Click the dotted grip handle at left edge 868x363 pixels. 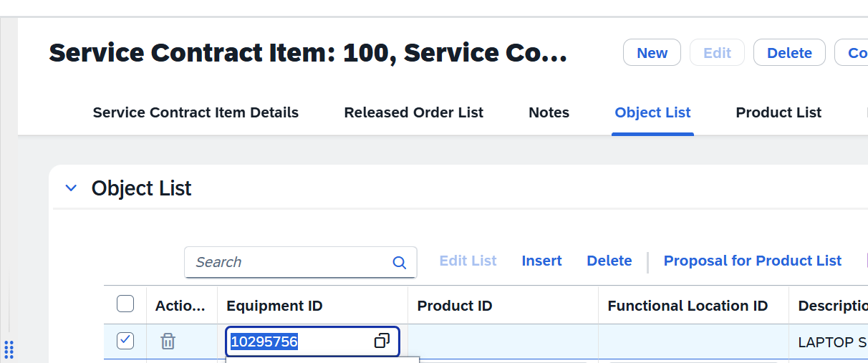coord(9,350)
